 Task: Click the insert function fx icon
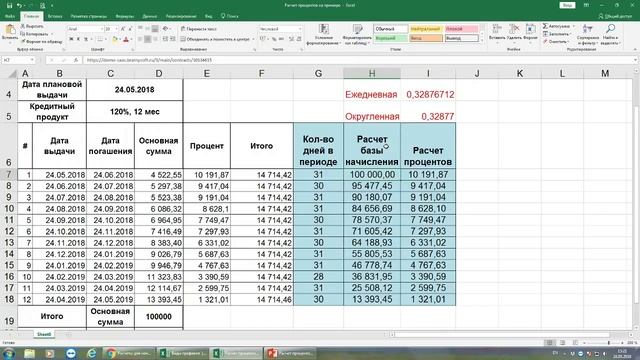pyautogui.click(x=76, y=60)
